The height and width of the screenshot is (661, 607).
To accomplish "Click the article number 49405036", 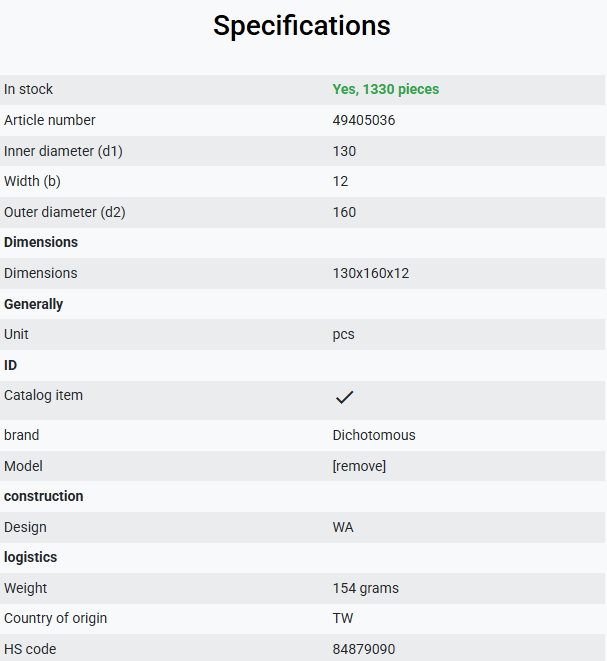I will 364,121.
